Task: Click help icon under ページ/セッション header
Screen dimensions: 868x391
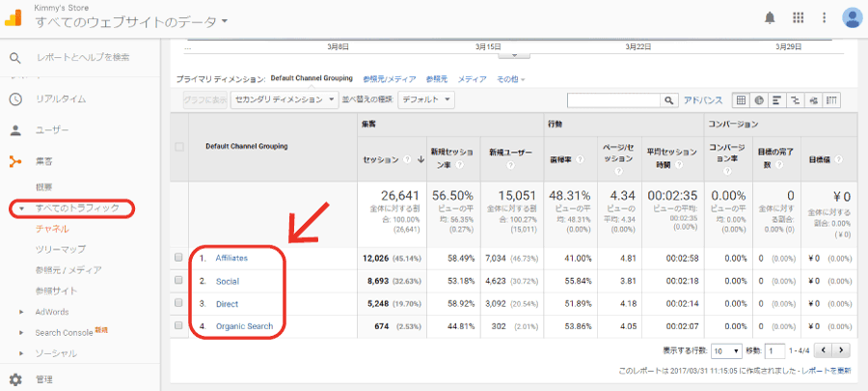Action: click(x=618, y=171)
